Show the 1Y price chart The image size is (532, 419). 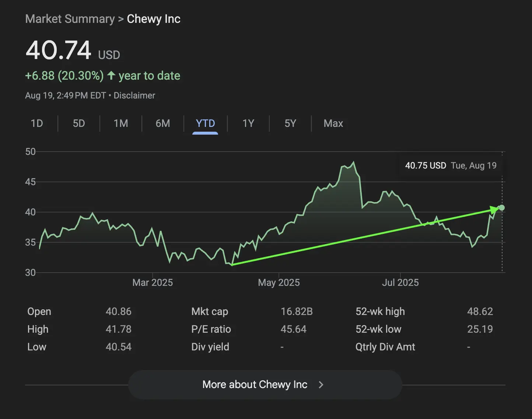248,123
